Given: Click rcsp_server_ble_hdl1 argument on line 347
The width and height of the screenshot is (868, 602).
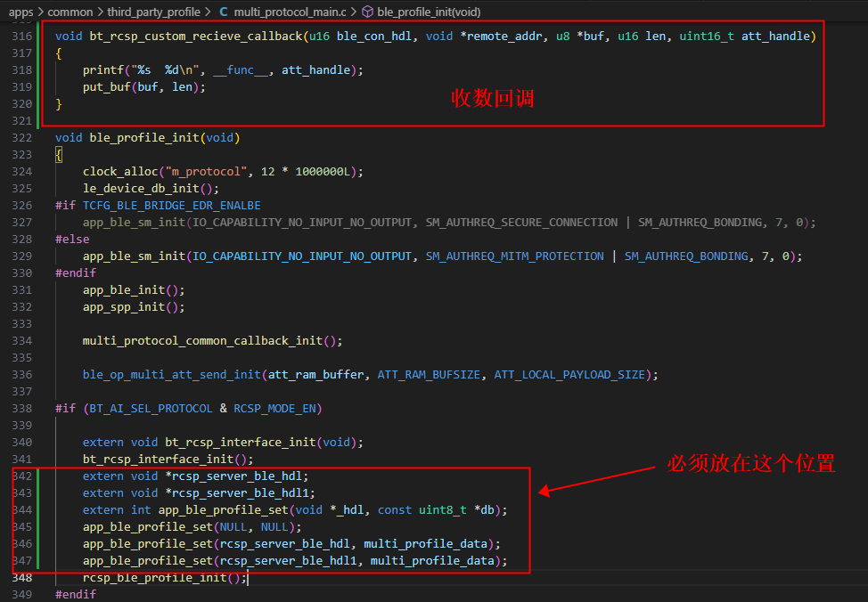Looking at the screenshot, I should tap(289, 561).
